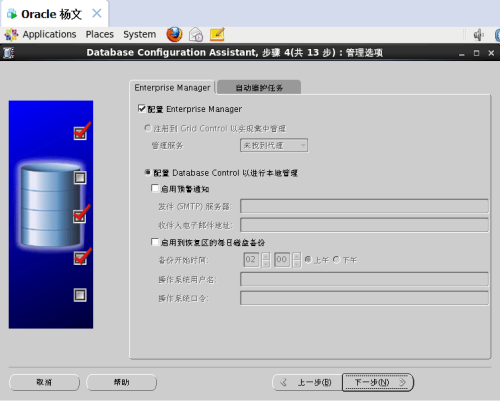
Task: Decrease the backup hour spinner
Action: [266, 264]
